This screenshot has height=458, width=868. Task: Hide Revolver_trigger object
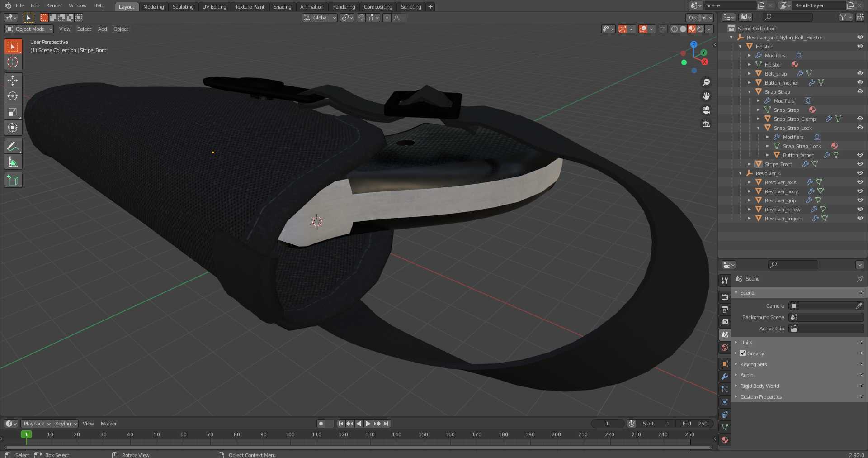860,218
